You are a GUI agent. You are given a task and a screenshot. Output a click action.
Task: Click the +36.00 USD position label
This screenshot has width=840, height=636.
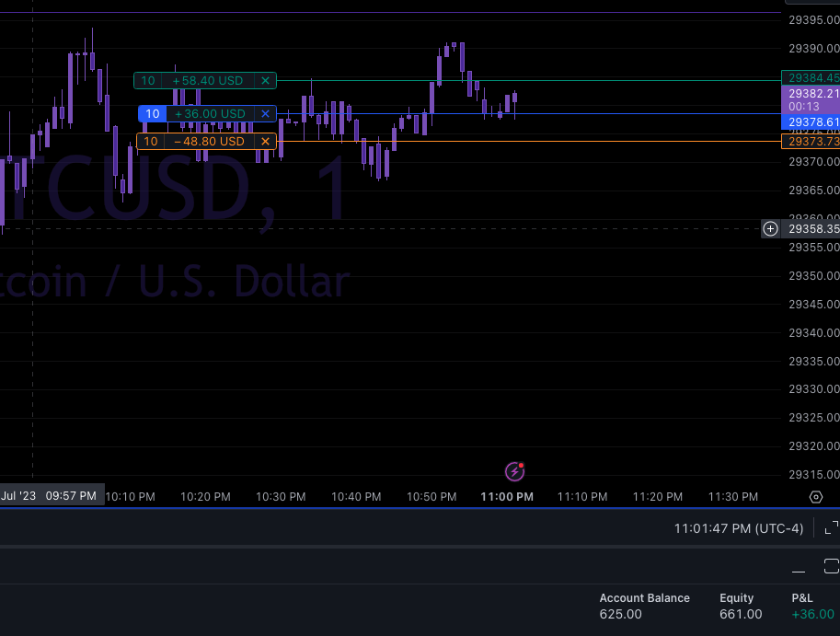211,113
